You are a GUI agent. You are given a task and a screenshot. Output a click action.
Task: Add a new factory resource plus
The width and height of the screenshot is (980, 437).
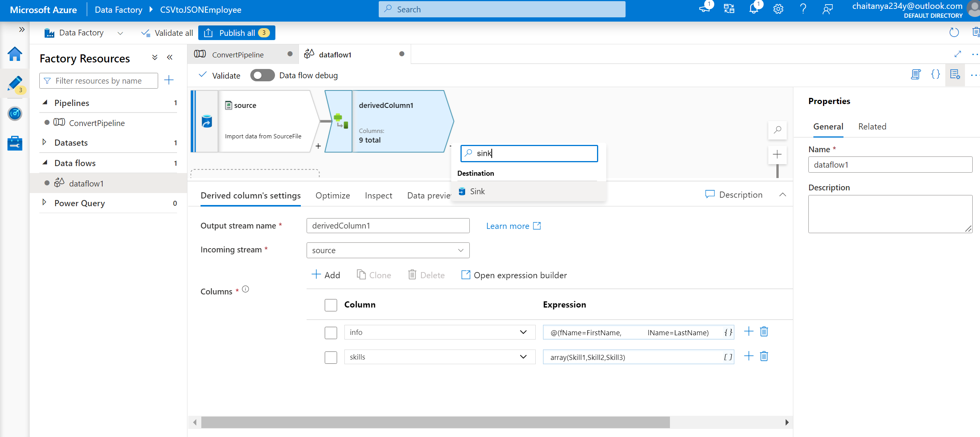click(x=169, y=80)
